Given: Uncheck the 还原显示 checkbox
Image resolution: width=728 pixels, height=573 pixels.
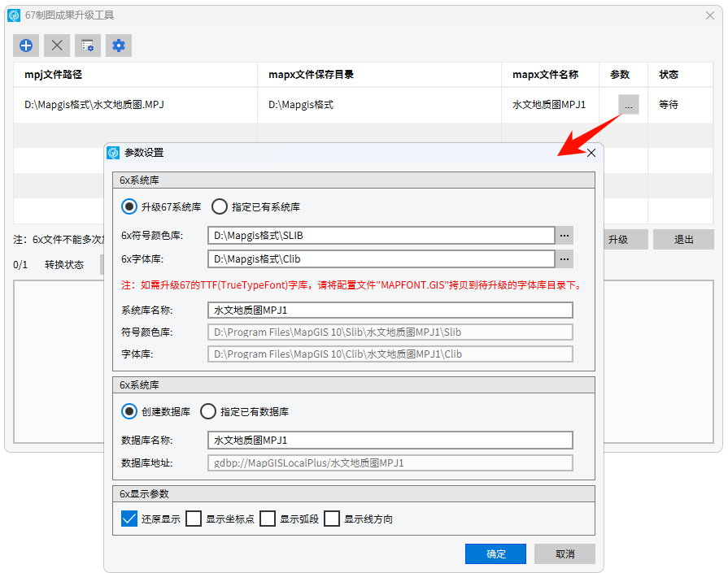Looking at the screenshot, I should pyautogui.click(x=129, y=519).
